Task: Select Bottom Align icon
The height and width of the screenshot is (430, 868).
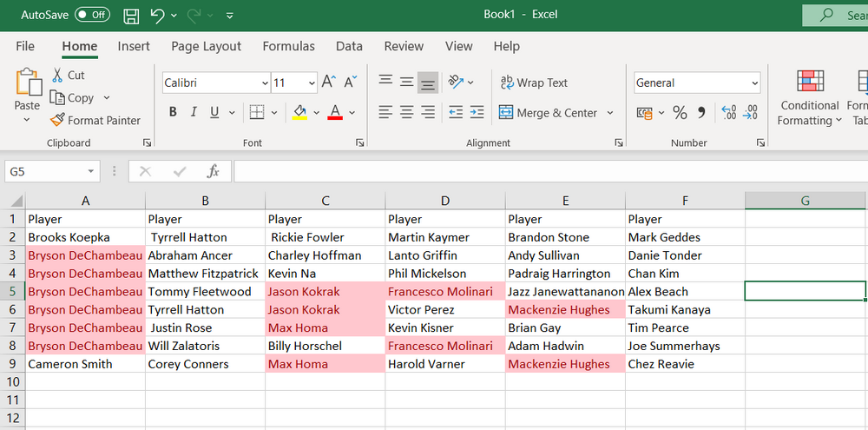Action: click(x=428, y=83)
